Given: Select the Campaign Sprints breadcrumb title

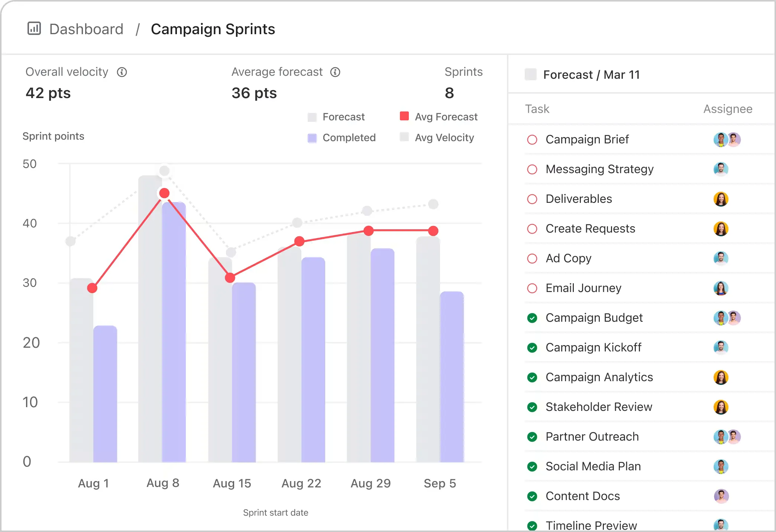Looking at the screenshot, I should point(213,29).
